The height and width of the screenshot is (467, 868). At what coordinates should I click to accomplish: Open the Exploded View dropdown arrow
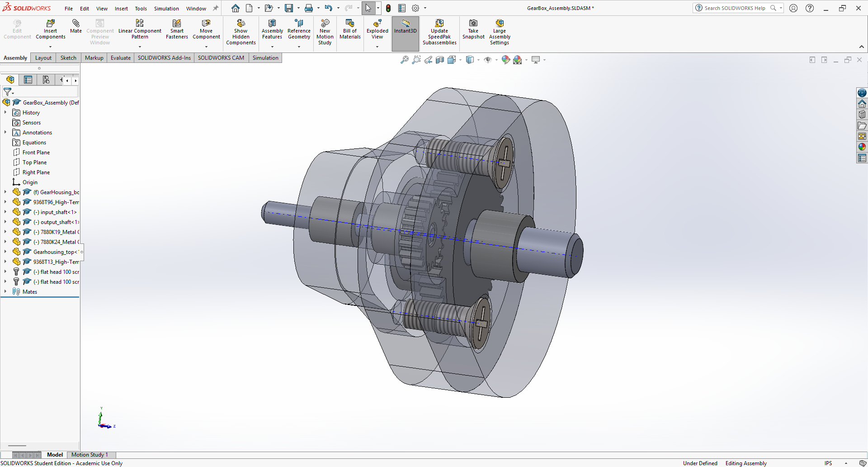click(377, 47)
